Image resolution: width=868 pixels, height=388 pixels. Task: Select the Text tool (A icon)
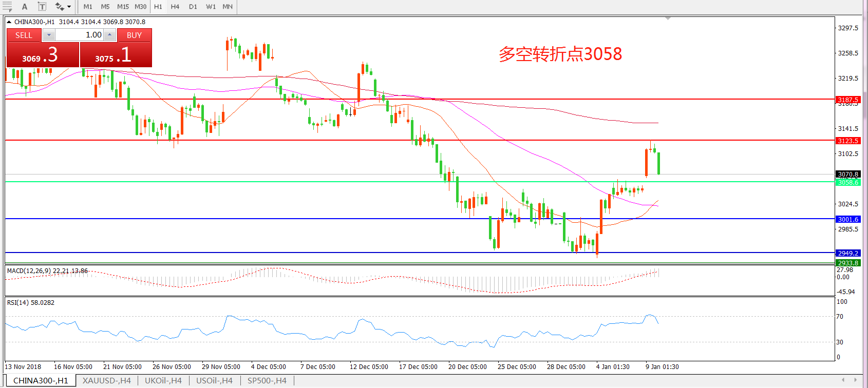pos(24,7)
